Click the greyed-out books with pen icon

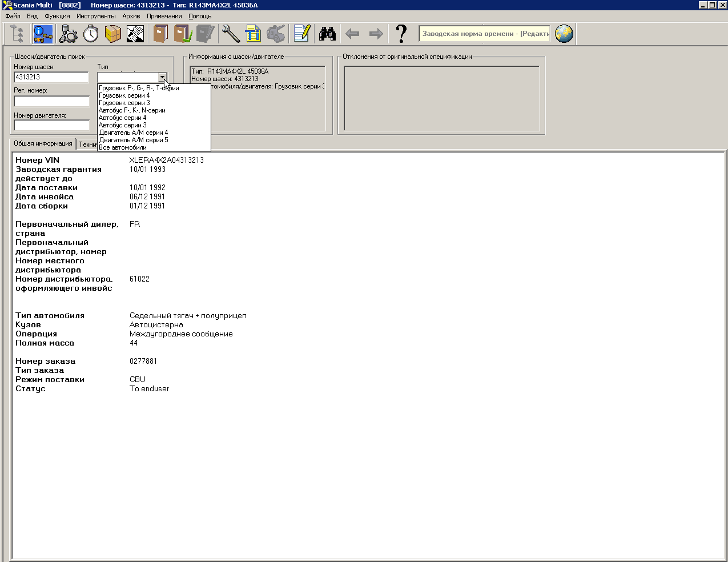(205, 34)
